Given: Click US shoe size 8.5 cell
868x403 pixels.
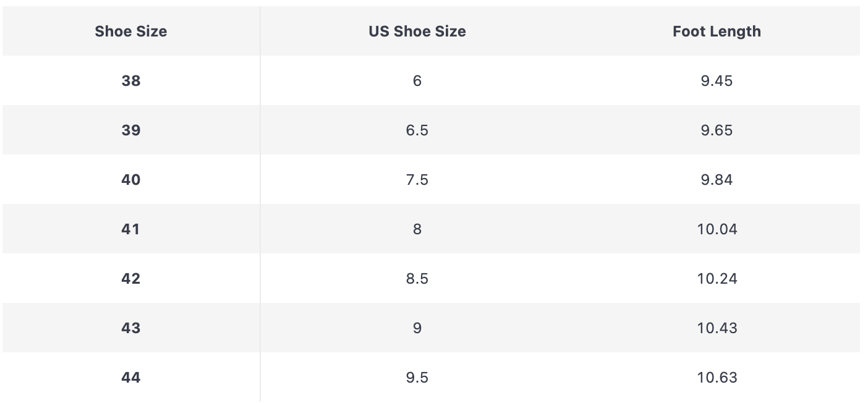Looking at the screenshot, I should (417, 279).
